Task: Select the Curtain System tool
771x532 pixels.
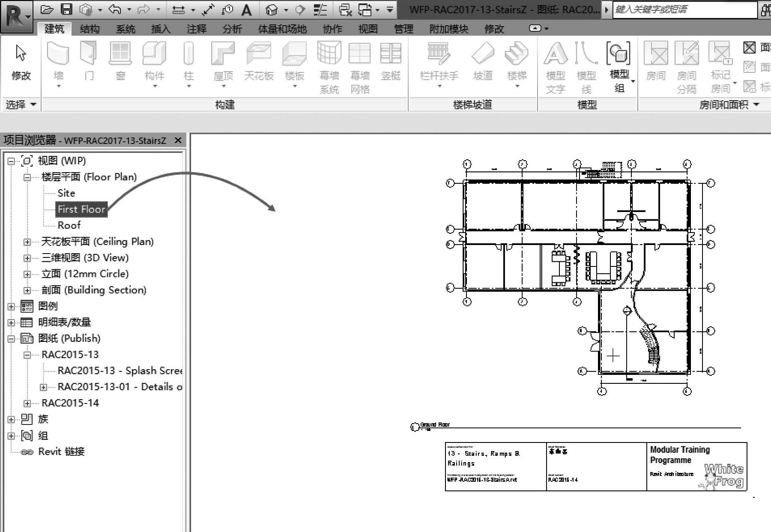Action: pos(329,67)
